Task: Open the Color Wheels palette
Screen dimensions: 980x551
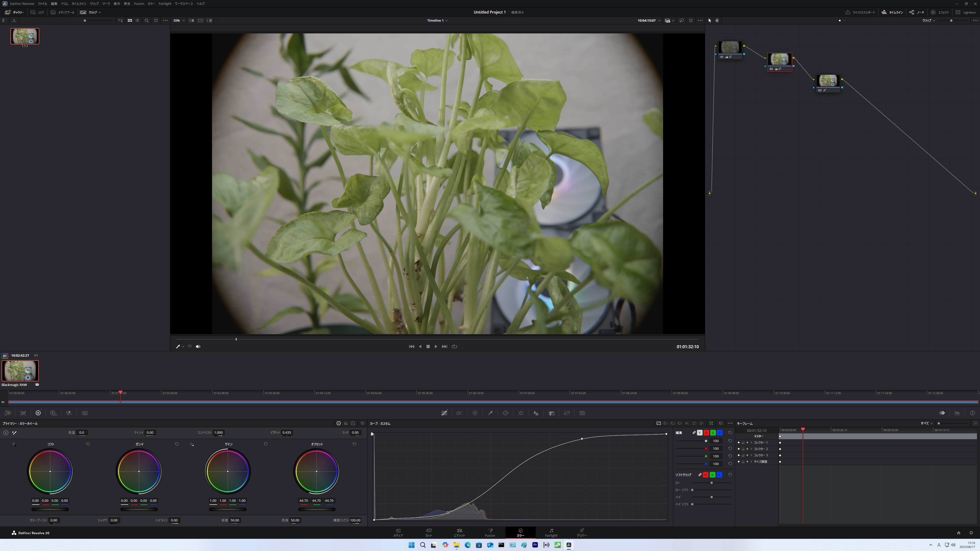Action: pos(38,413)
